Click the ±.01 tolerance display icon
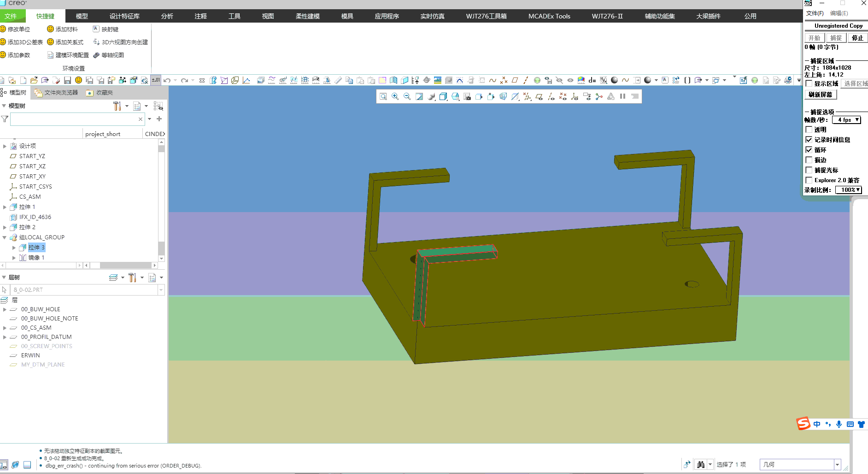 click(x=156, y=80)
